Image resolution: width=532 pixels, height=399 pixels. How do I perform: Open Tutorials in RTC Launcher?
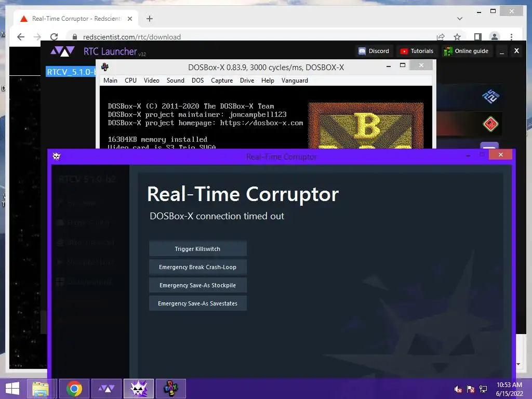pos(417,51)
